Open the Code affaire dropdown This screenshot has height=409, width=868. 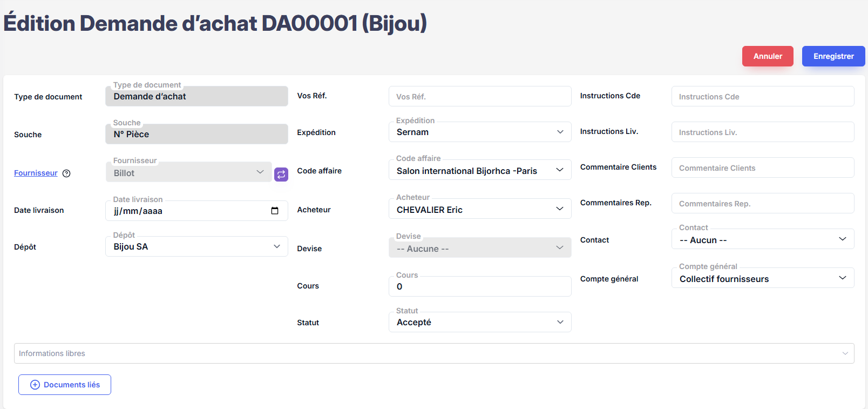(x=479, y=171)
